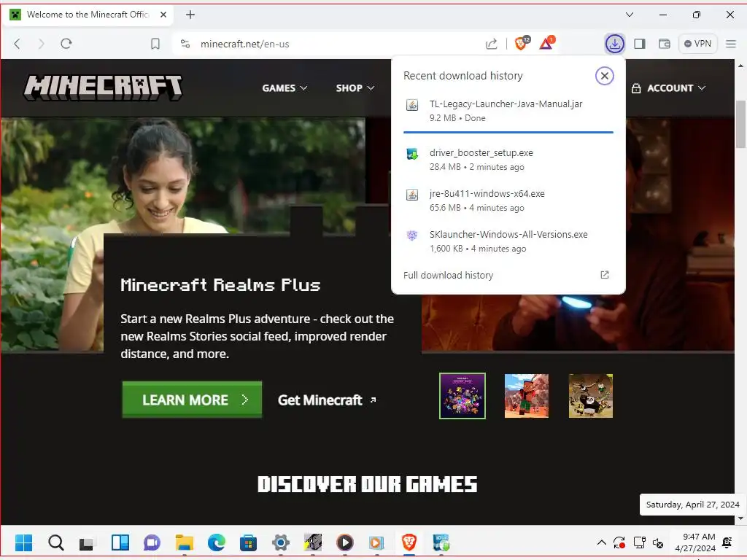
Task: Click the driver_booster_setup.exe file icon
Action: (412, 154)
